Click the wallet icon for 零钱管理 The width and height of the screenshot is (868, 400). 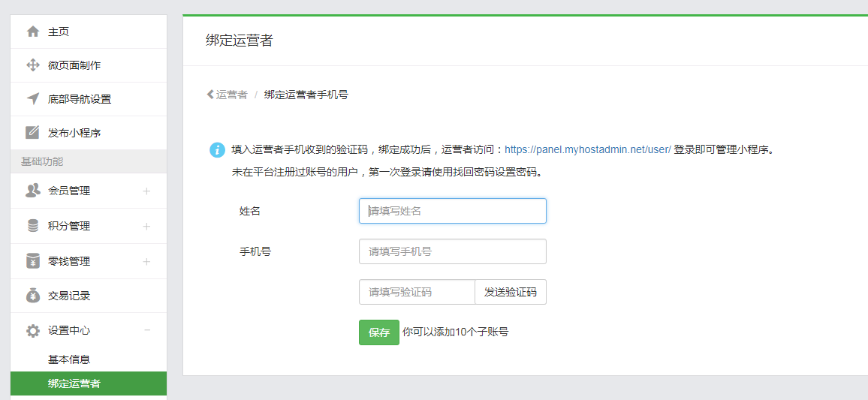click(x=33, y=261)
